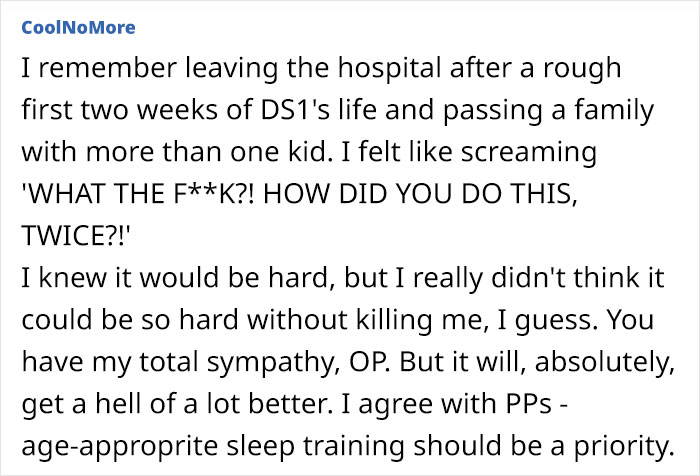Click the capitalized word 'TWICE?!'
The height and width of the screenshot is (476, 700).
pyautogui.click(x=75, y=236)
